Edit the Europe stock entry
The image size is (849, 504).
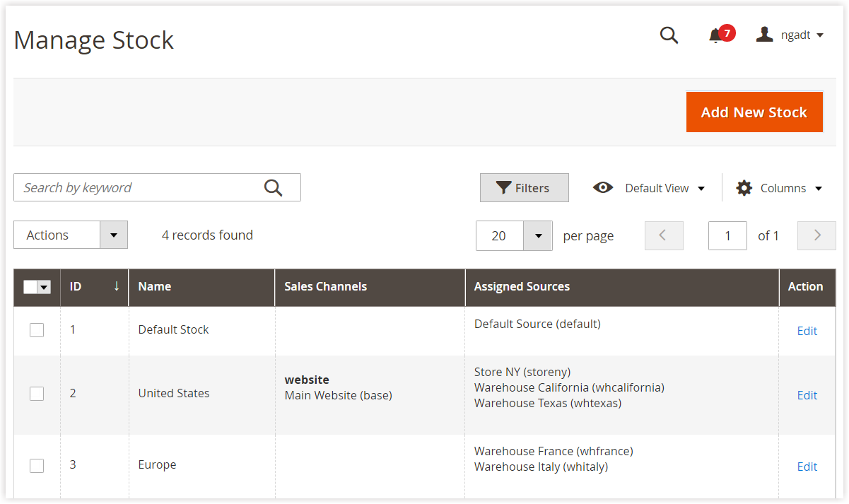tap(807, 466)
